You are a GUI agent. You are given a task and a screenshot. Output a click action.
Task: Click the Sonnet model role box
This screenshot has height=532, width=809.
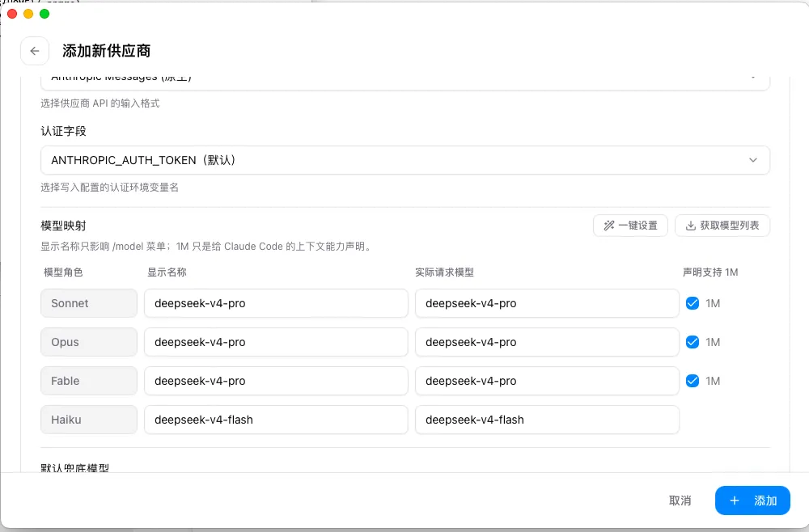89,303
